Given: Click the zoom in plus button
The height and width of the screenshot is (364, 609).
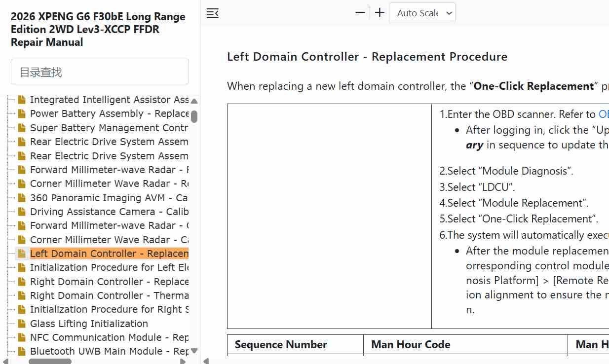Looking at the screenshot, I should pos(380,13).
